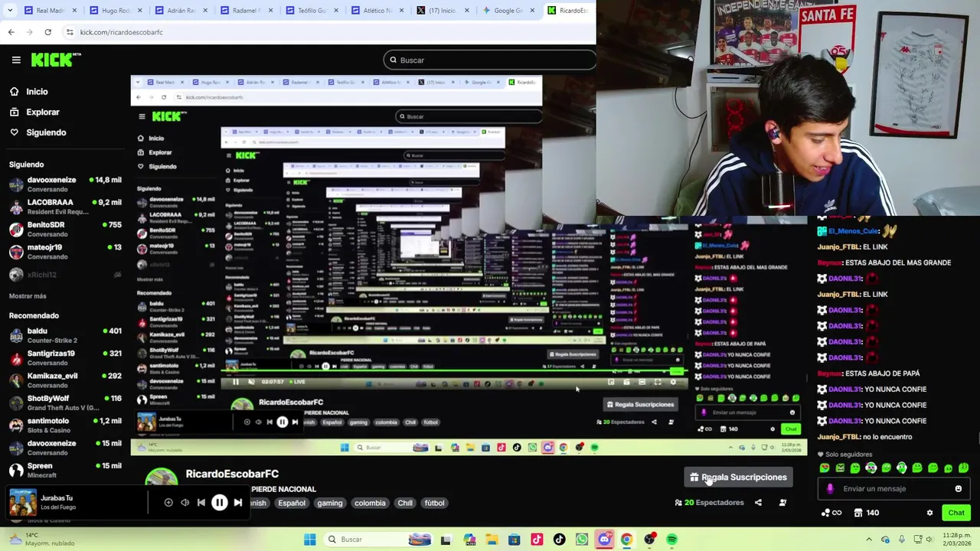Switch to the X (17) Inicio tab
The height and width of the screenshot is (551, 980).
point(442,11)
